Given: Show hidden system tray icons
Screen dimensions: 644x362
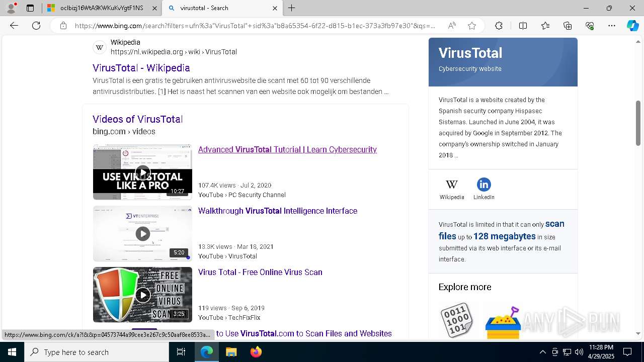Looking at the screenshot, I should coord(542,352).
